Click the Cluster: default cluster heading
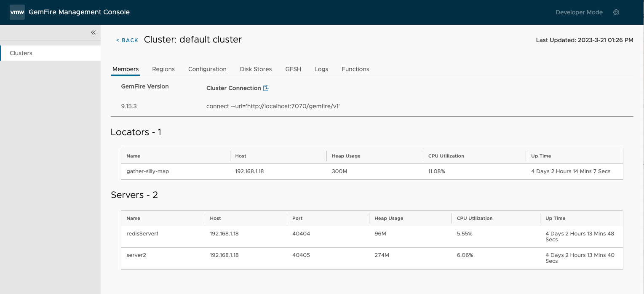This screenshot has height=294, width=644. click(x=193, y=40)
